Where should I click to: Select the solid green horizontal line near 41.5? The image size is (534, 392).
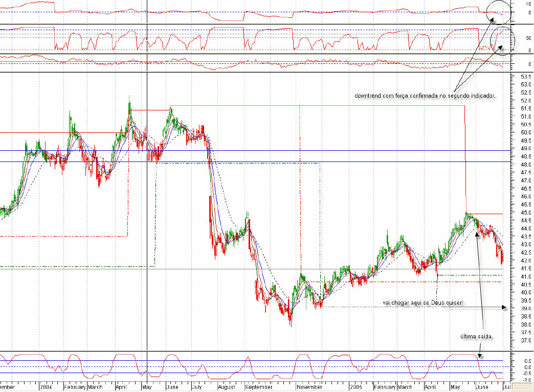205,269
